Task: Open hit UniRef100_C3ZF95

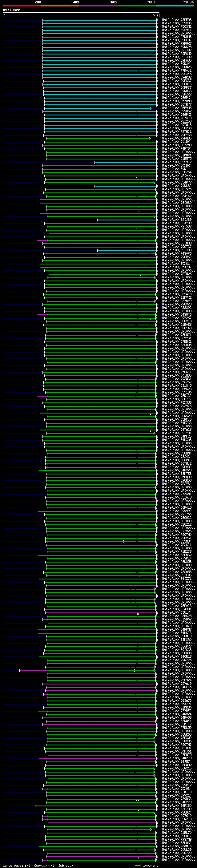Action: coord(176,575)
